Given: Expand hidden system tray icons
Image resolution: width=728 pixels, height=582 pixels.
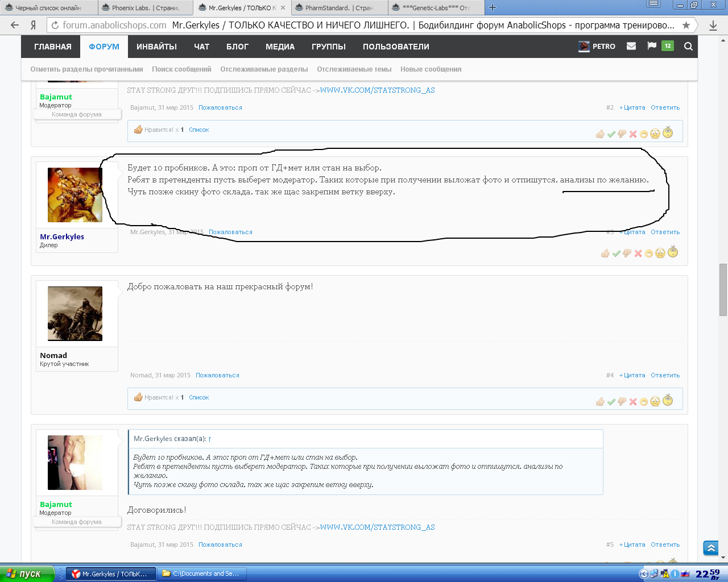Looking at the screenshot, I should point(644,574).
